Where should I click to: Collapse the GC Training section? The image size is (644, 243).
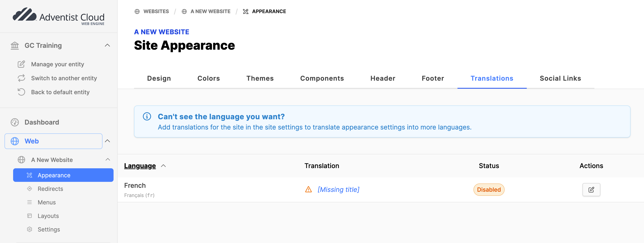[x=107, y=45]
